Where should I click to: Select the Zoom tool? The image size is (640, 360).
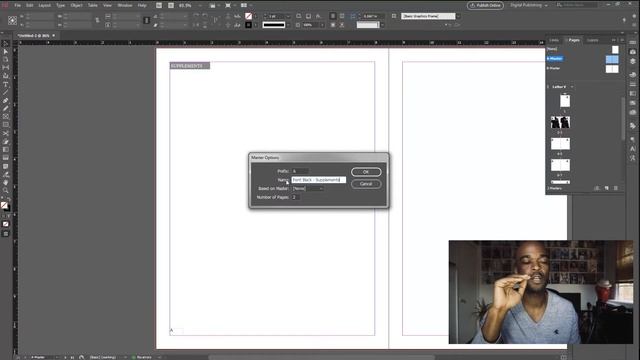pyautogui.click(x=5, y=191)
